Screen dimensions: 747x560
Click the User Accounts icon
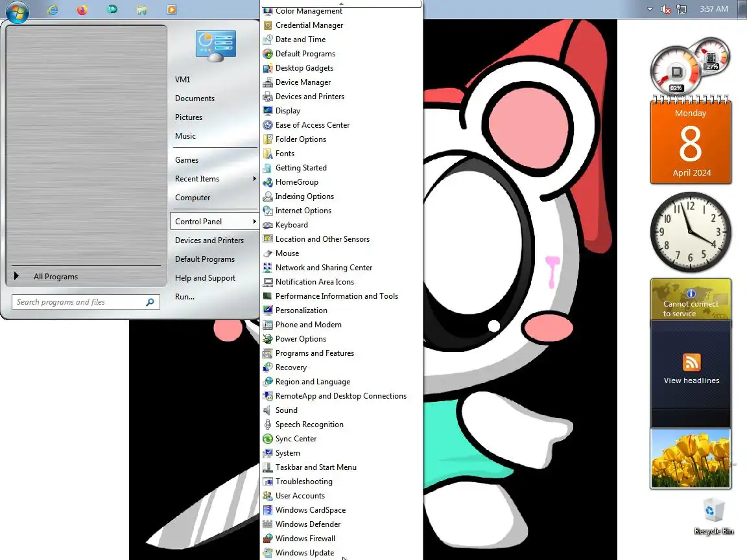click(268, 496)
